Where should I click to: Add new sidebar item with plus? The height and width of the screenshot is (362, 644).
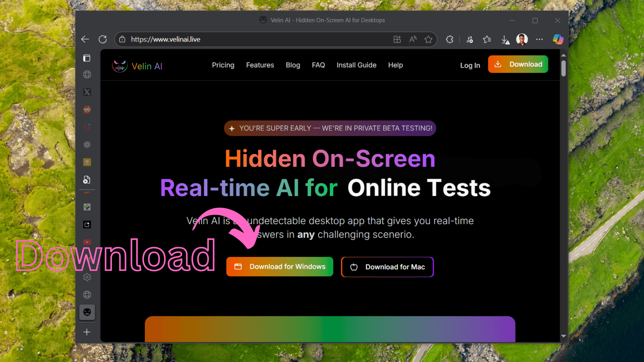(x=87, y=332)
